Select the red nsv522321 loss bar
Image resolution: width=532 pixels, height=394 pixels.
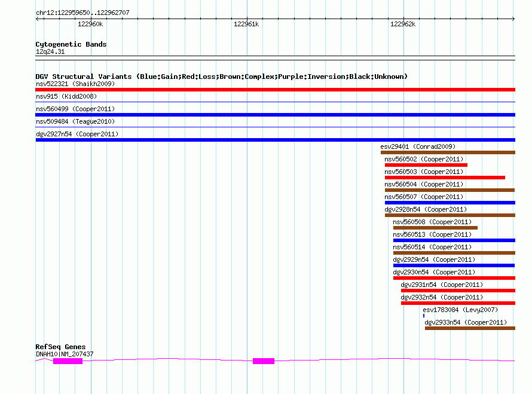[x=275, y=90]
